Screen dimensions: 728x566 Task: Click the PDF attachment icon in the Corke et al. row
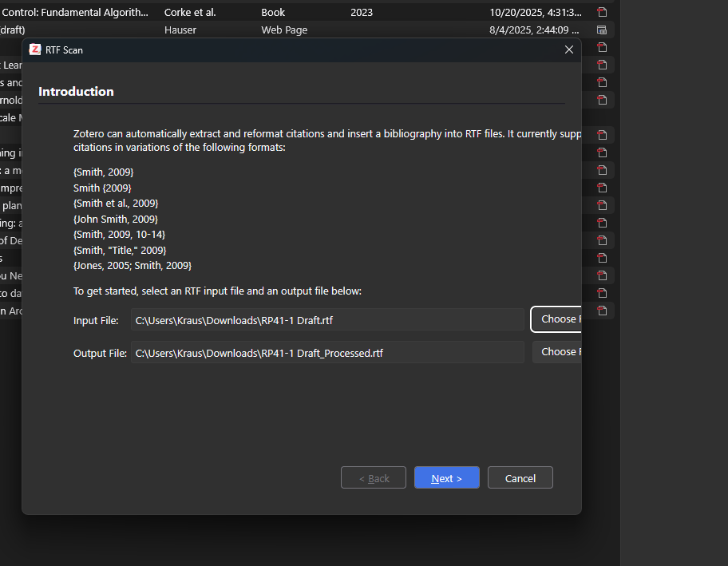[602, 12]
